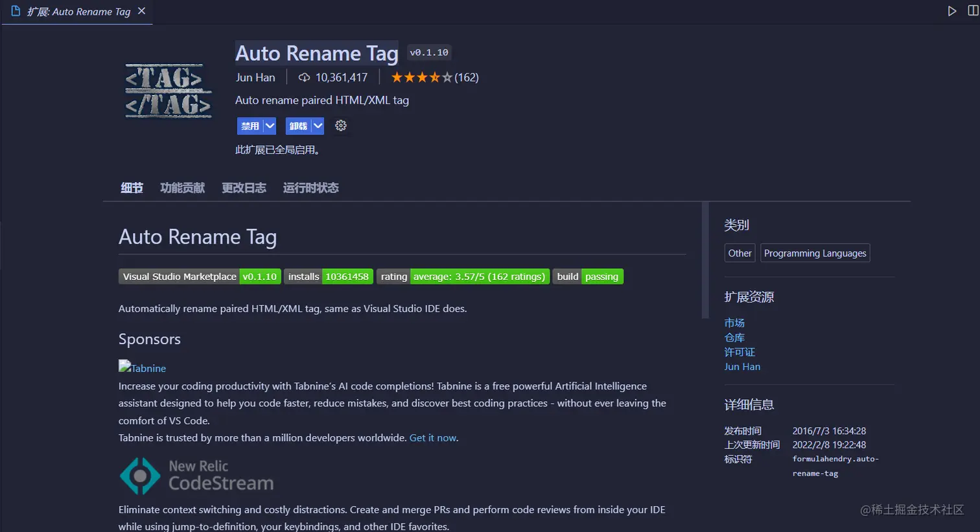Open the extension settings gear icon
The image size is (980, 532).
(341, 126)
